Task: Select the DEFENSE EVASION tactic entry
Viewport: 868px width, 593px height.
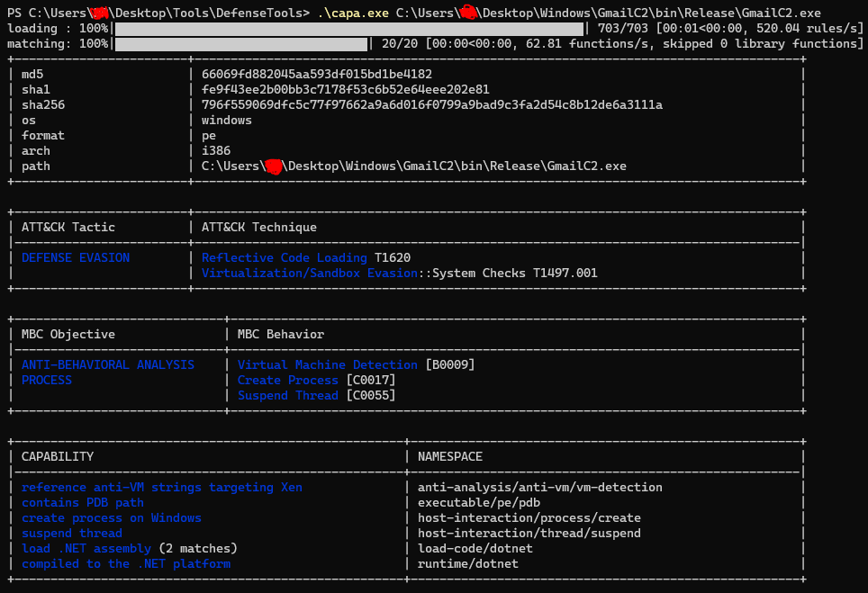Action: coord(76,258)
